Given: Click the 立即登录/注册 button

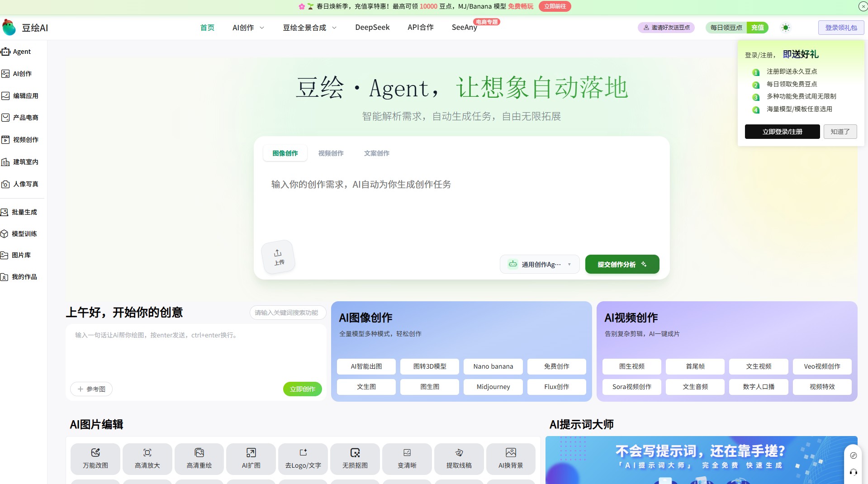Looking at the screenshot, I should pos(782,132).
